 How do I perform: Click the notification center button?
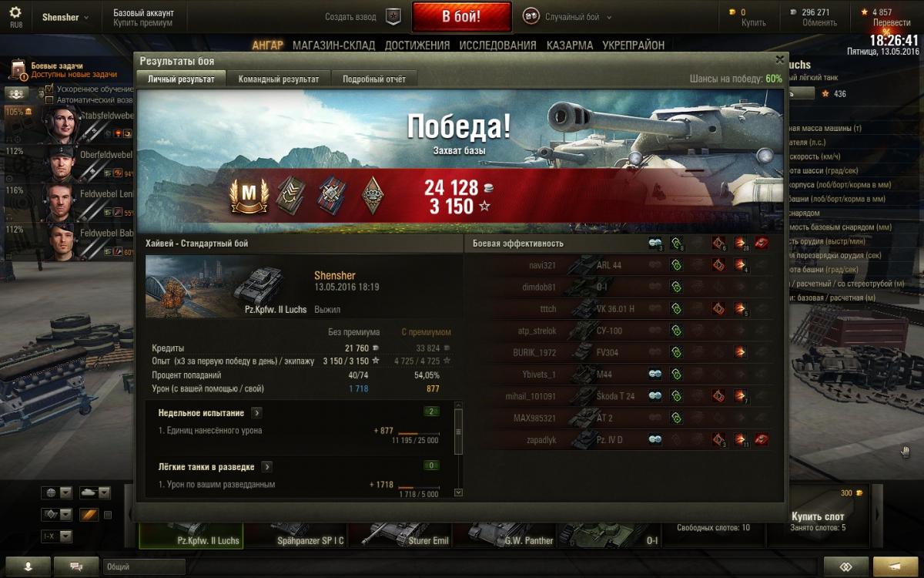click(896, 566)
